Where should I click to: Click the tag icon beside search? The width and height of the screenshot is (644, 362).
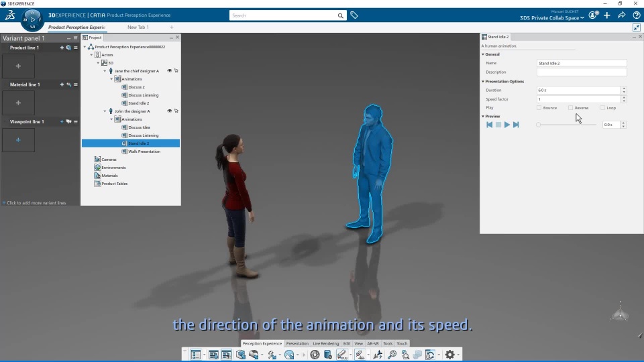354,15
